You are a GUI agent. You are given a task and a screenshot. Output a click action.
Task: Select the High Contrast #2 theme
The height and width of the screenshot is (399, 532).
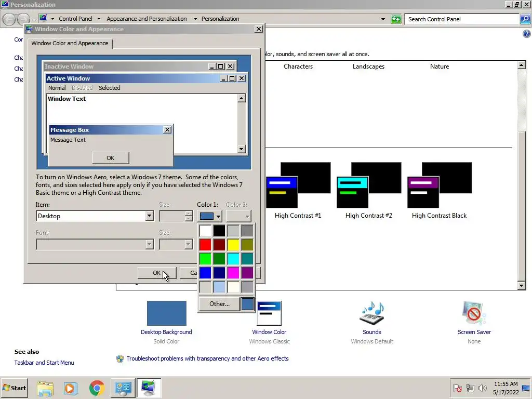(x=369, y=190)
